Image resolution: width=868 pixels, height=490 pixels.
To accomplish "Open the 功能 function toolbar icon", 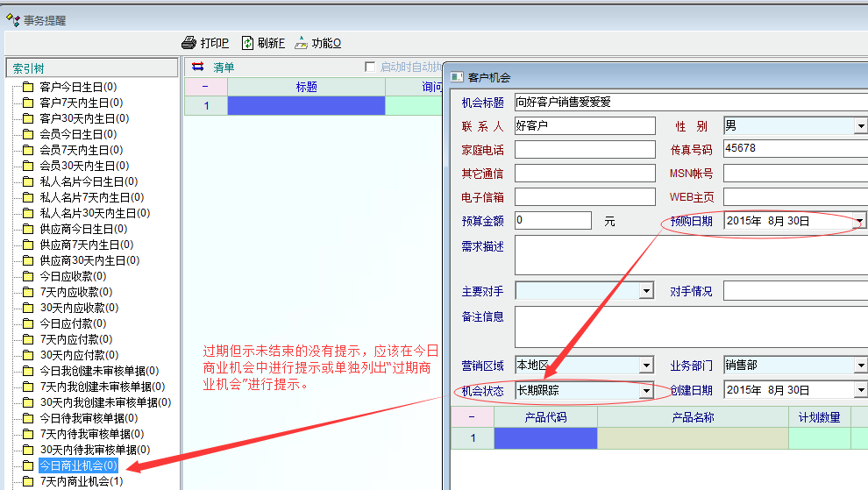I will click(301, 43).
